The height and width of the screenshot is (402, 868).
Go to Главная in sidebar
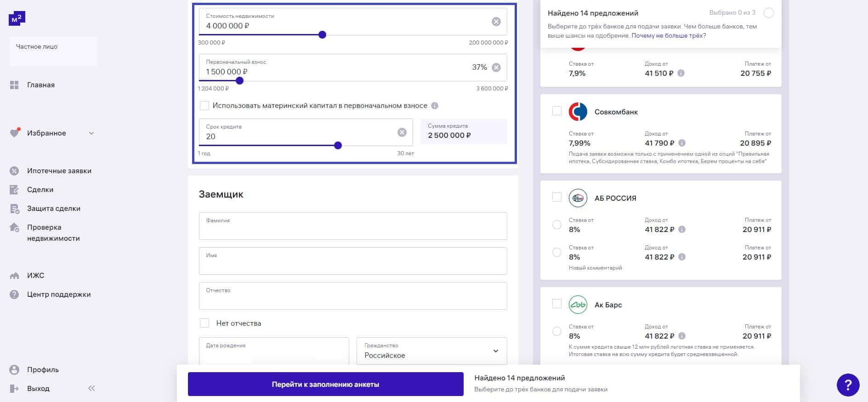41,85
